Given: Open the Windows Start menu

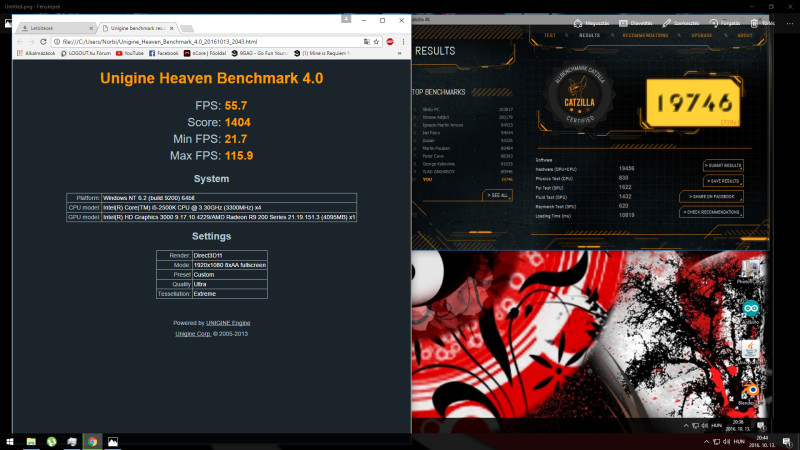Looking at the screenshot, I should pos(10,441).
